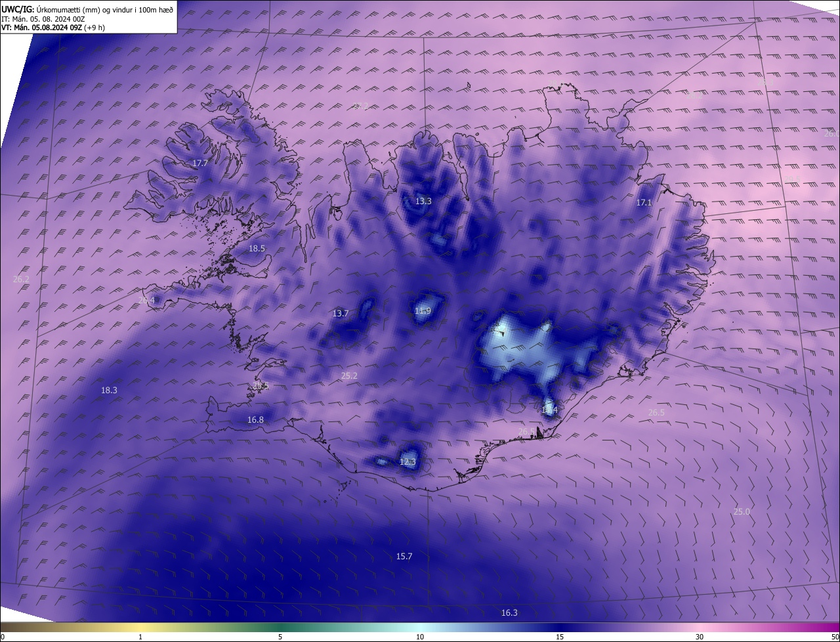
Task: Click the 14.4 value near the glacier's south edge
Action: 549,410
